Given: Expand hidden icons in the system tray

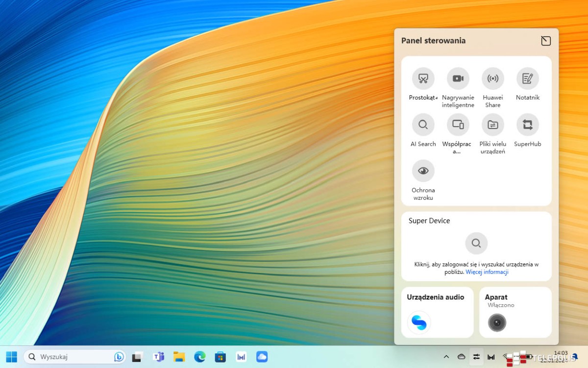Looking at the screenshot, I should click(x=446, y=357).
